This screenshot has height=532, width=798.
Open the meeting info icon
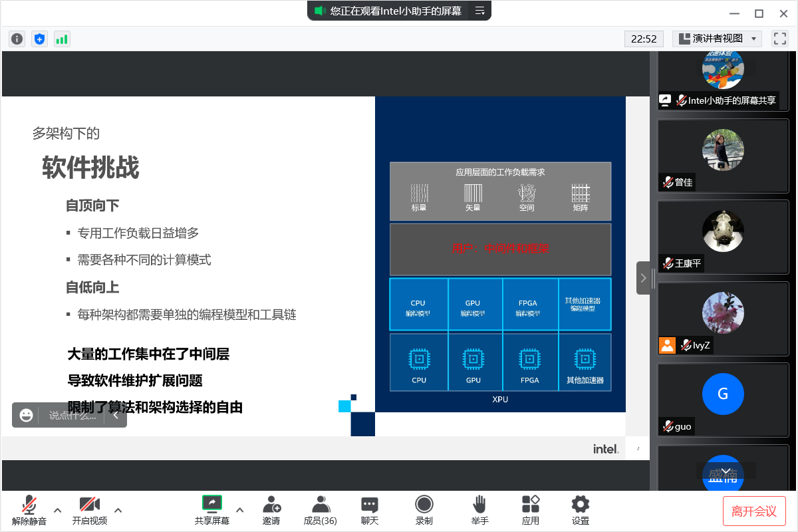[17, 39]
